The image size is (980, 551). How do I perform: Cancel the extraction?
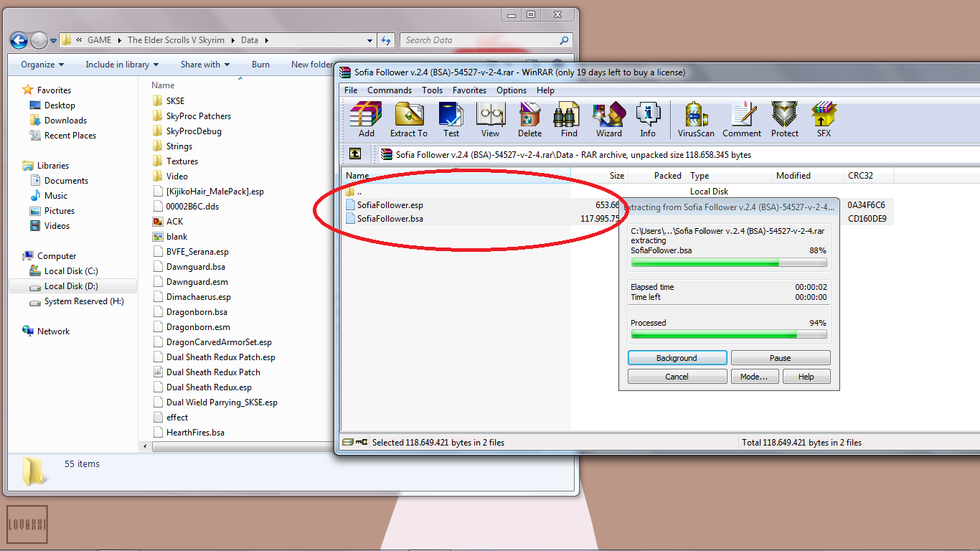677,377
